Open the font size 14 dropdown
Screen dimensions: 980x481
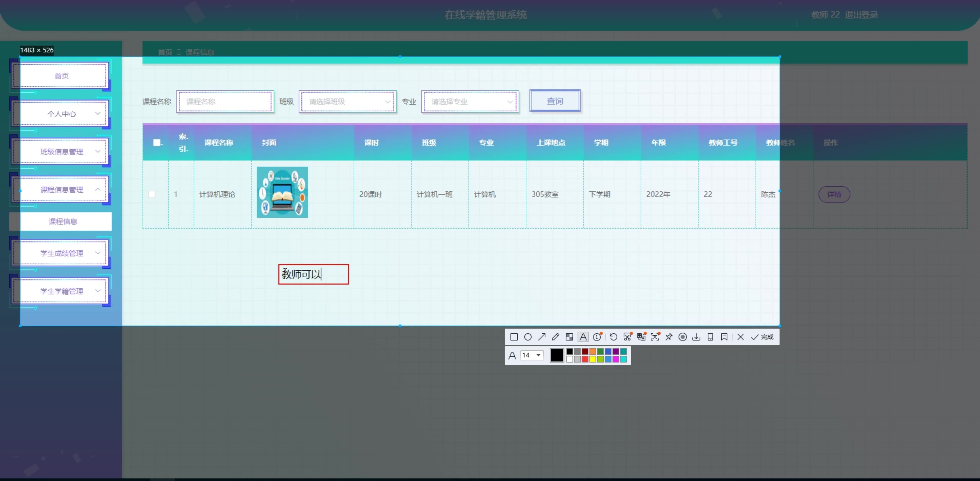532,355
